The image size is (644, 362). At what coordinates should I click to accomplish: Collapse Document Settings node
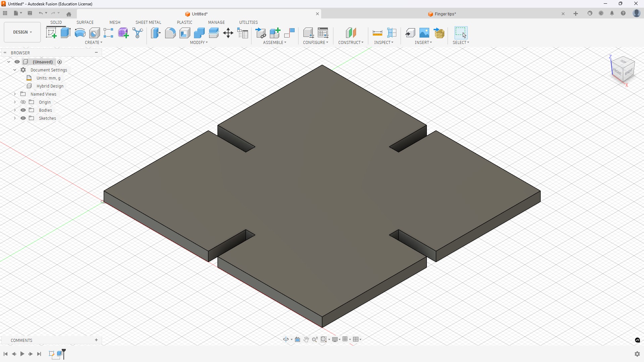15,70
